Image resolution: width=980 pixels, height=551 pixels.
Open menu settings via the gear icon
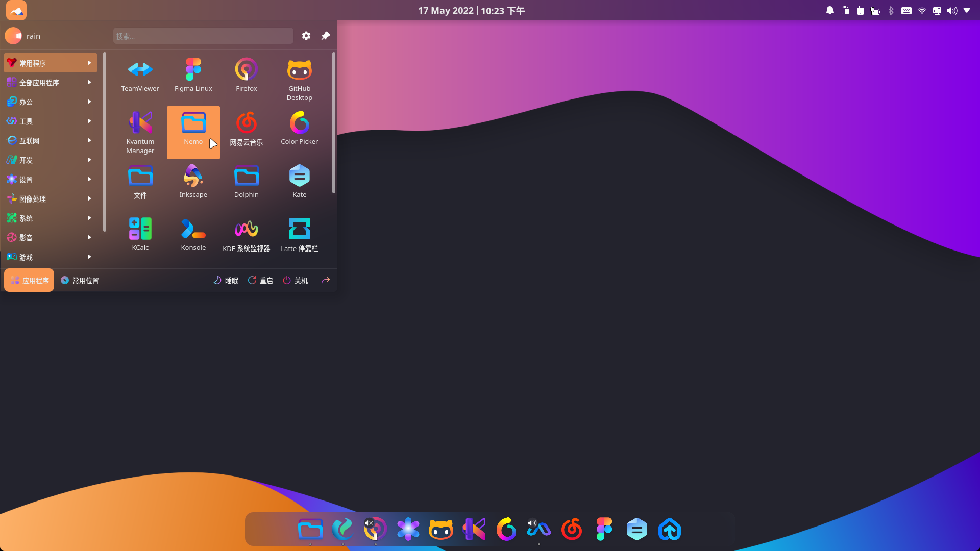pos(306,36)
